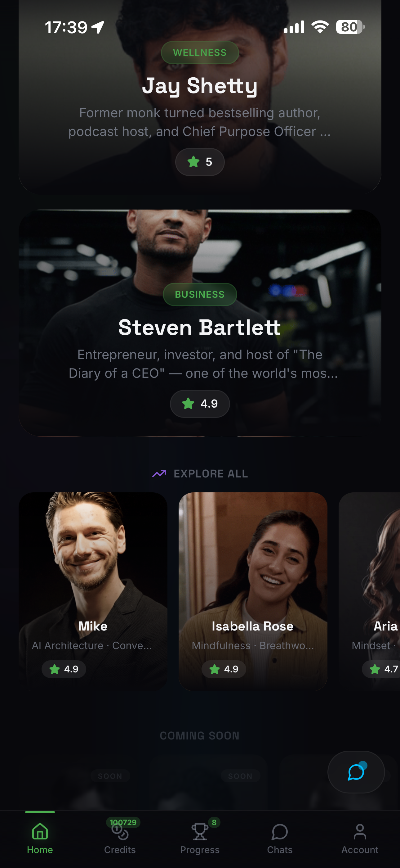Select the BUSINESS category tag
Screen dimensions: 400x868
(200, 294)
